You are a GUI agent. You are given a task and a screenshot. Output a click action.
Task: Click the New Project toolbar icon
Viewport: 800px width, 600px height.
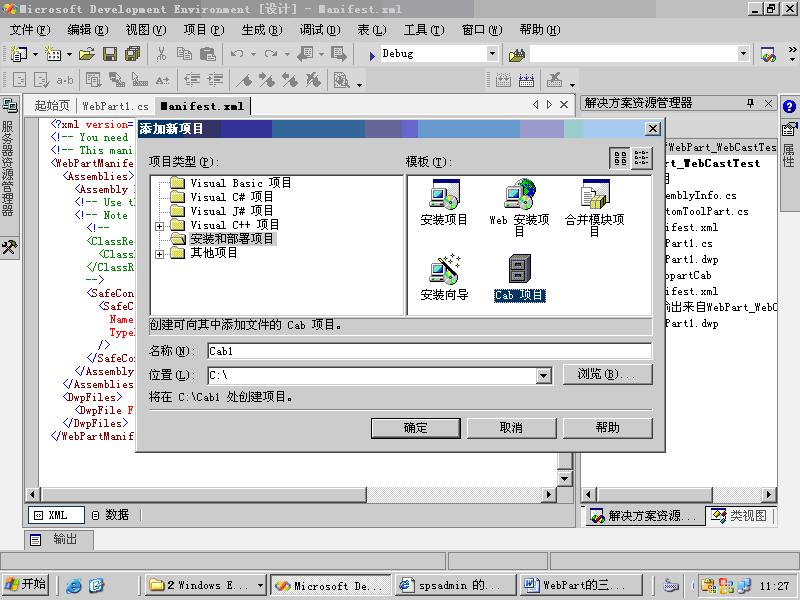pos(19,54)
